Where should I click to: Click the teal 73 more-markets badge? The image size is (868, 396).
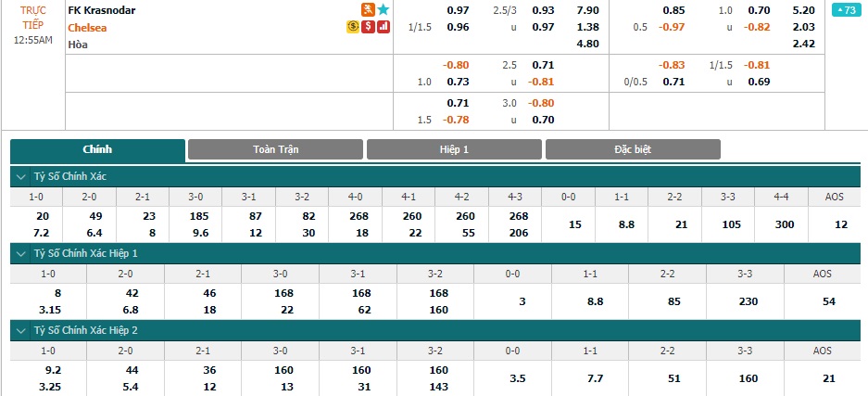pos(847,10)
